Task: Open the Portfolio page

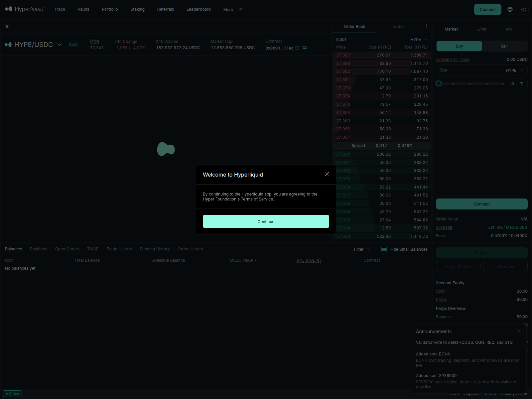Action: coord(110,9)
